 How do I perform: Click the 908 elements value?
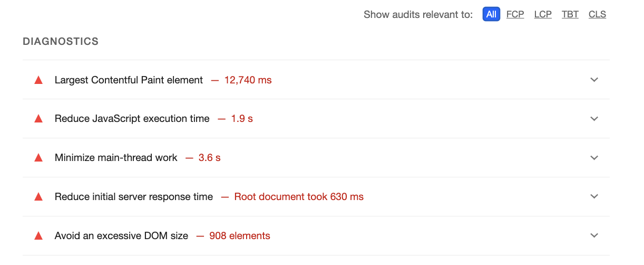pyautogui.click(x=240, y=236)
